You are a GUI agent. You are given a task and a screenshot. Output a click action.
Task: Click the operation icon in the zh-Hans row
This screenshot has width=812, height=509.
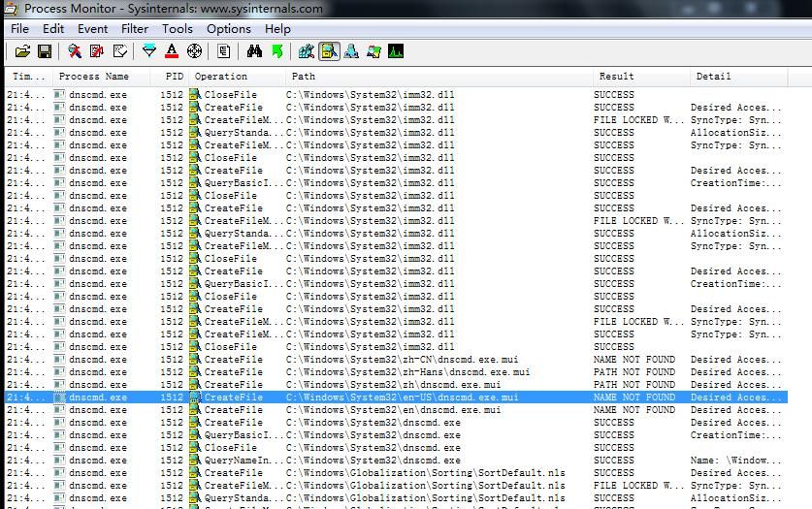click(195, 372)
